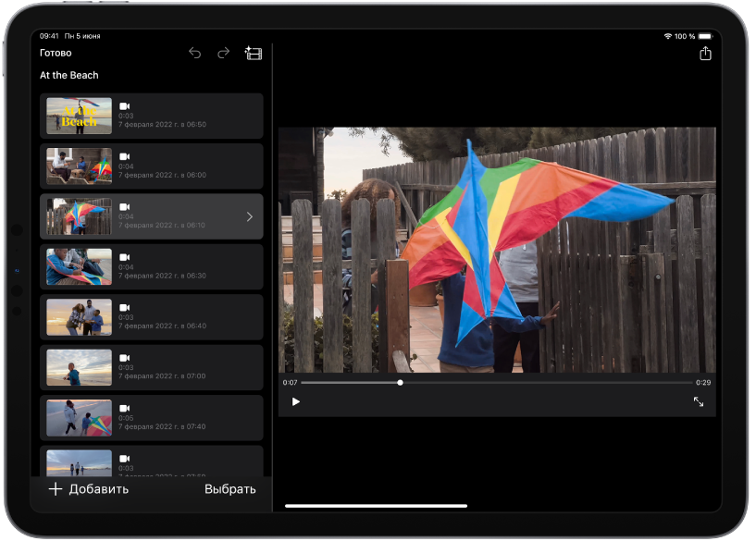
Task: Click camera icon on the 06:50 clip
Action: click(125, 106)
